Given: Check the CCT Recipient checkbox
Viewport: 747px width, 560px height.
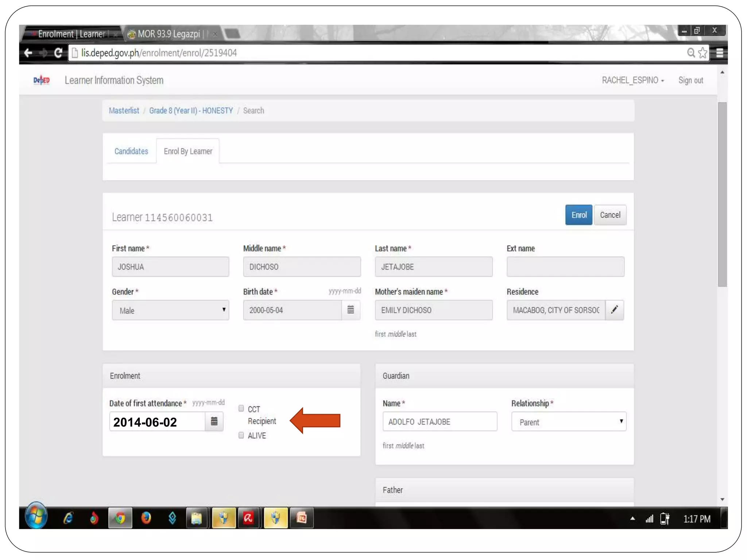Looking at the screenshot, I should pos(241,408).
